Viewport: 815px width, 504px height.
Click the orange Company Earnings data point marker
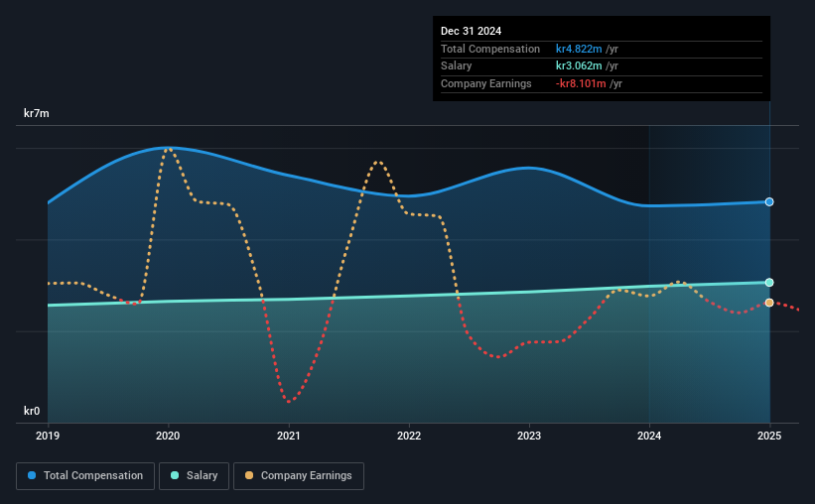point(769,303)
